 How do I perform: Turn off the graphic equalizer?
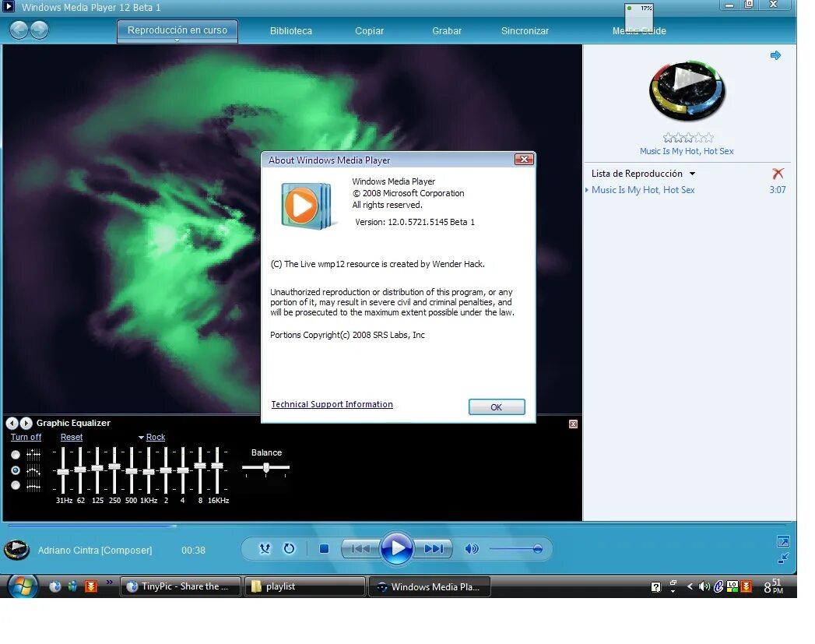[x=26, y=437]
